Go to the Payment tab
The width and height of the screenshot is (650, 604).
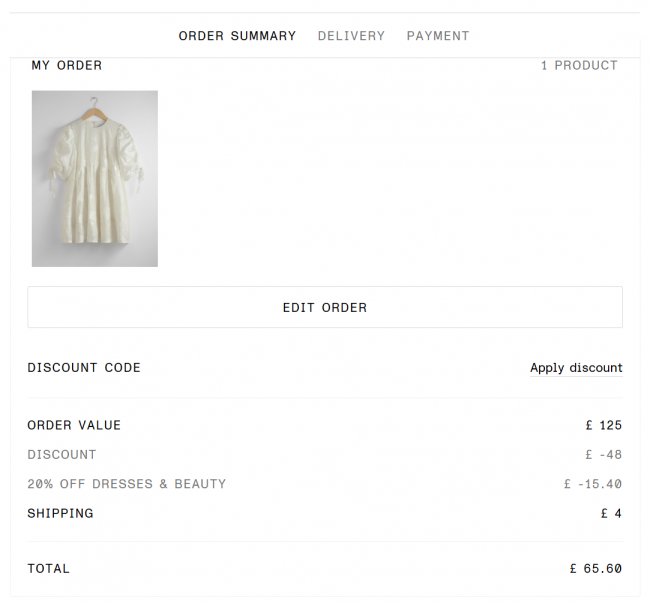coord(437,36)
